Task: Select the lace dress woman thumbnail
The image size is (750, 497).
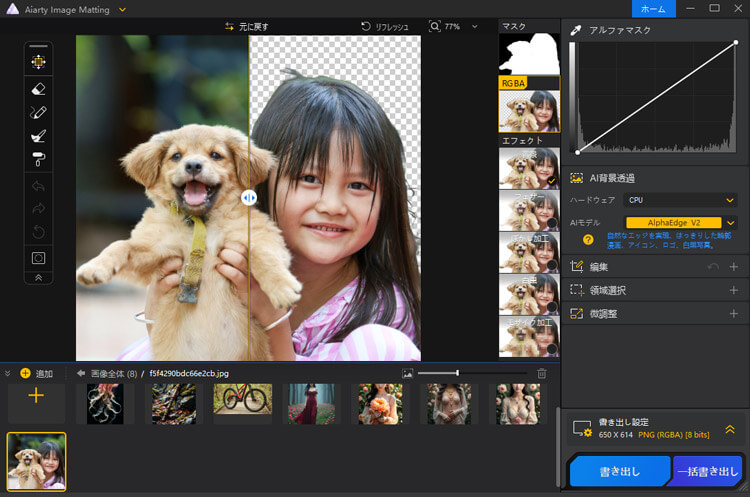Action: [449, 404]
